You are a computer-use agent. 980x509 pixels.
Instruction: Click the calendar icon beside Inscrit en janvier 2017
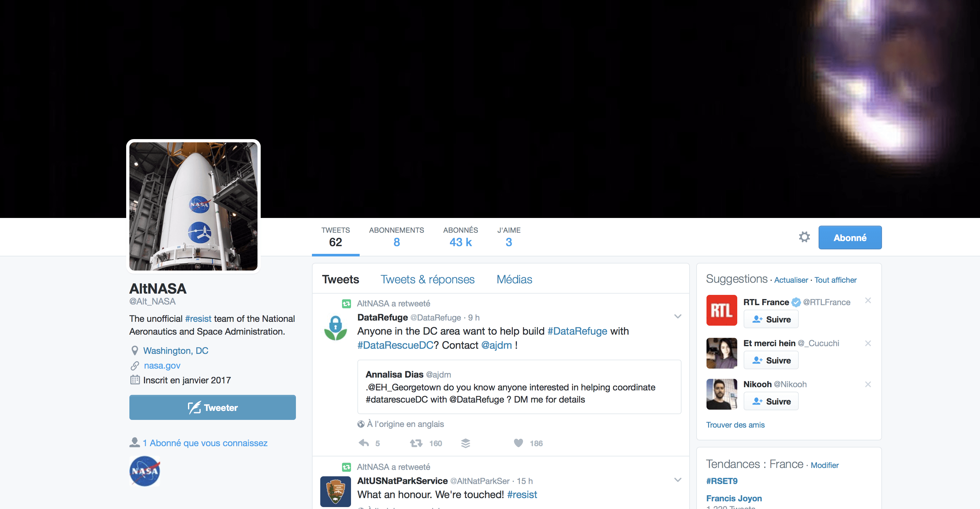click(135, 380)
